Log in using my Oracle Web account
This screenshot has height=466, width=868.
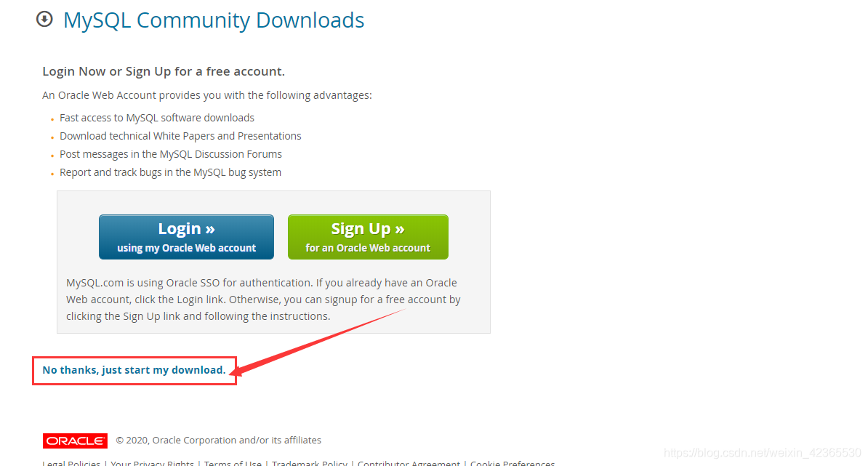[187, 237]
